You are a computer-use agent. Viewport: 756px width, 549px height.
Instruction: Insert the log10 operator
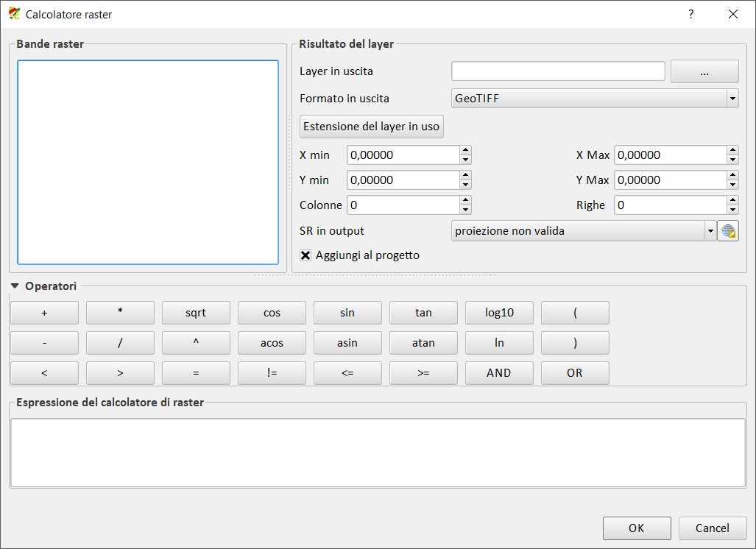coord(499,313)
